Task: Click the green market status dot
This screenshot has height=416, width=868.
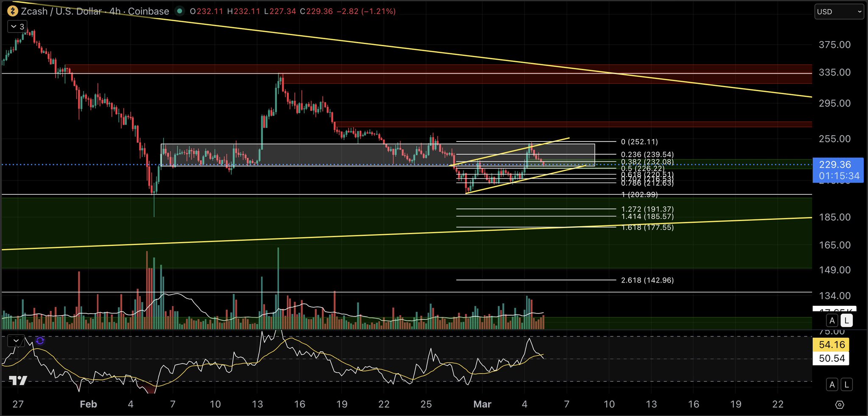Action: pos(179,11)
